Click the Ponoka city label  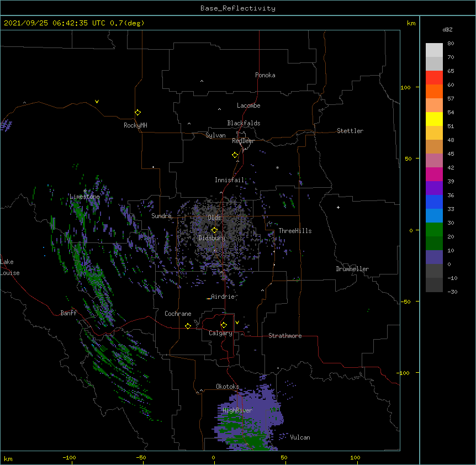265,75
